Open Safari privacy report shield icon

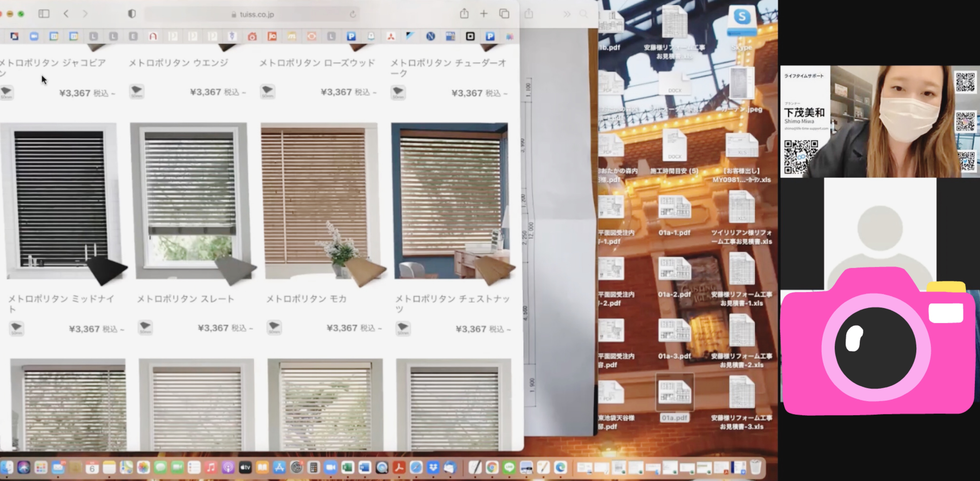coord(132,14)
